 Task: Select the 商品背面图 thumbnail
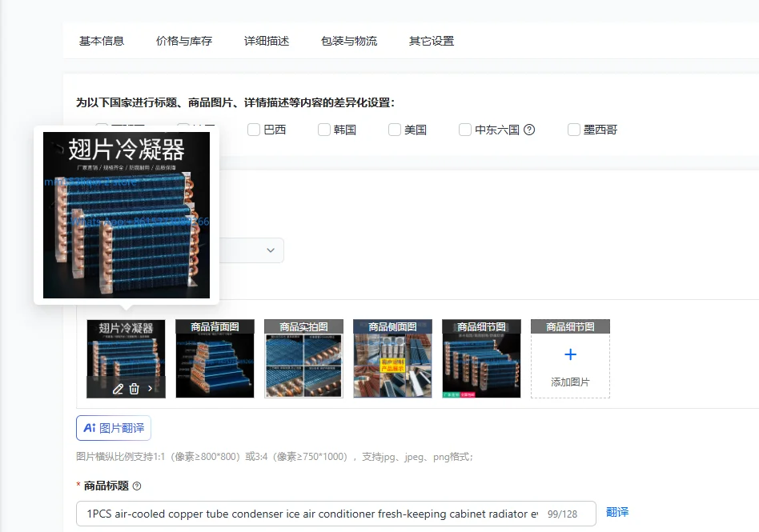(215, 359)
